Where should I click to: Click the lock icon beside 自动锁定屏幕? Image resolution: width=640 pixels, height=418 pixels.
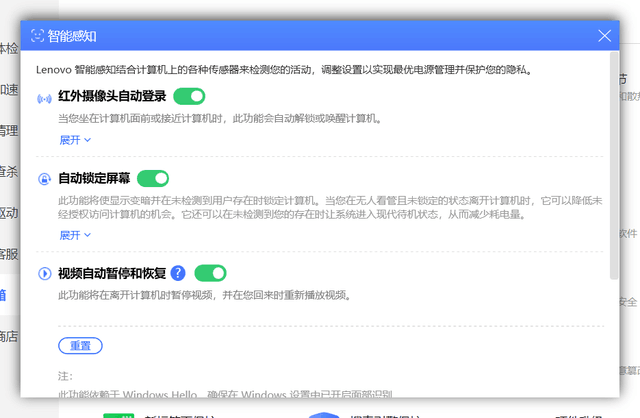(44, 179)
